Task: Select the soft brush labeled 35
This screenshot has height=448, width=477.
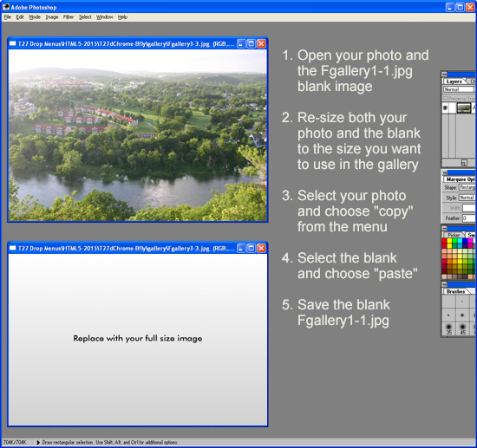Action: point(449,328)
